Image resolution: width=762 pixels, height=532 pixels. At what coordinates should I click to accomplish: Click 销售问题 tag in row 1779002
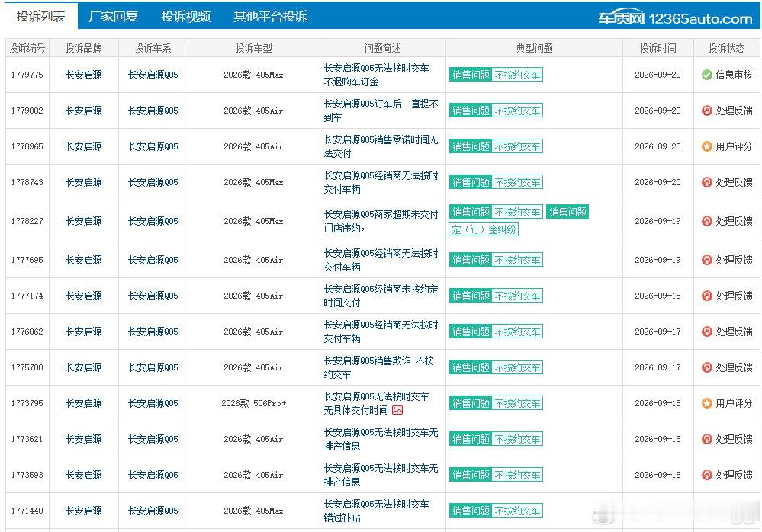click(471, 111)
